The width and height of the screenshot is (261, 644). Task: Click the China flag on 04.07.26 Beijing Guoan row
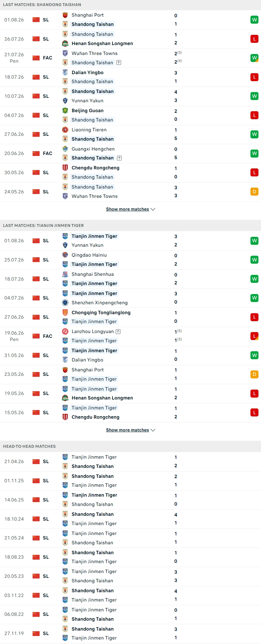(36, 115)
